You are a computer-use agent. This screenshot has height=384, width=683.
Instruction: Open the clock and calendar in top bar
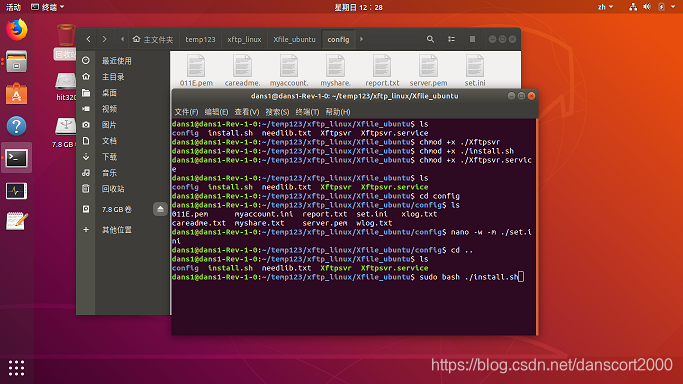pyautogui.click(x=358, y=7)
